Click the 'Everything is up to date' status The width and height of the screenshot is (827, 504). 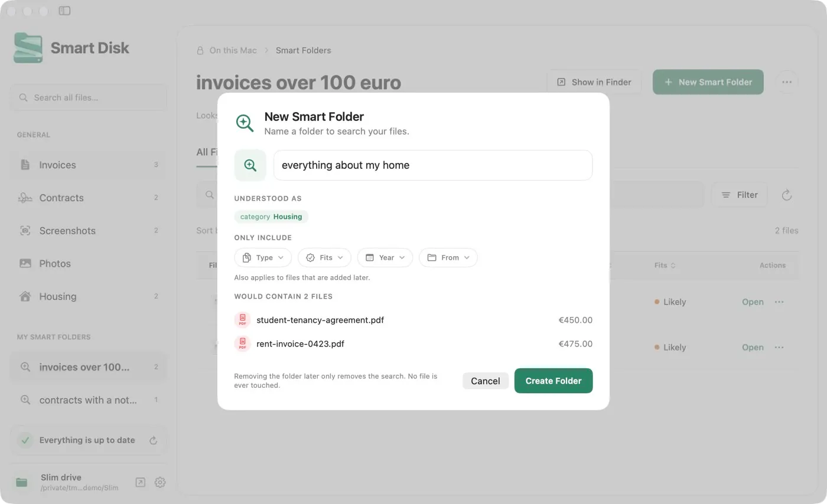87,440
